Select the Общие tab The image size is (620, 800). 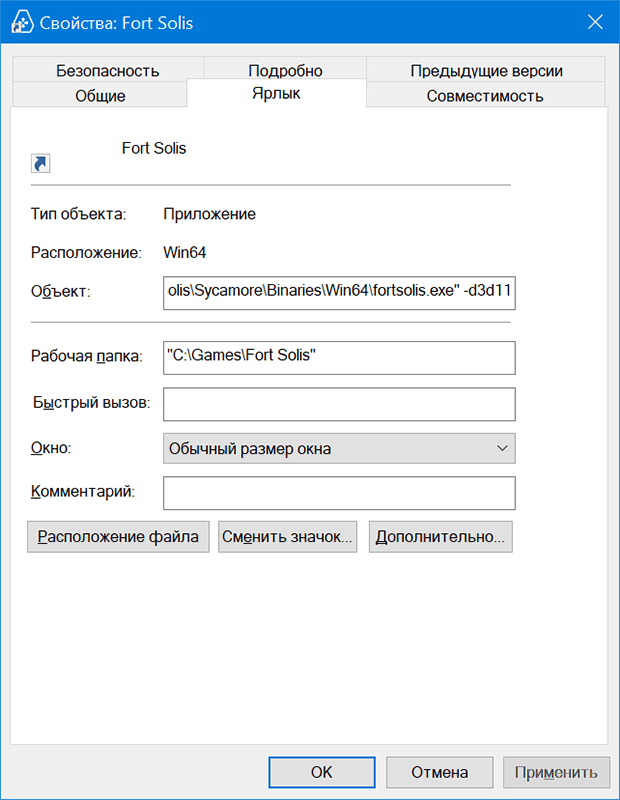pyautogui.click(x=100, y=95)
